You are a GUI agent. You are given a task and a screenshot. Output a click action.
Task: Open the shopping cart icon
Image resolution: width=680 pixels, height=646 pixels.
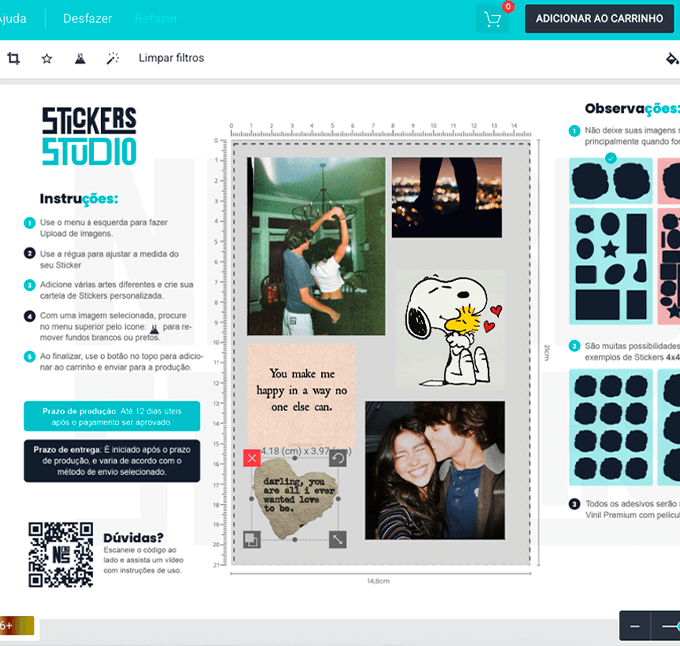tap(492, 19)
